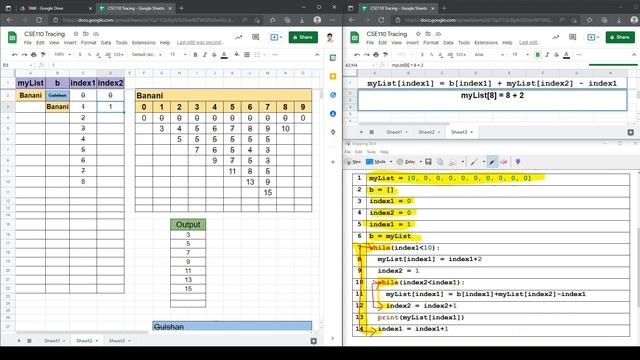Viewport: 640px width, 360px height.
Task: Select Eraser tool in Snipping Tool
Action: click(x=504, y=162)
